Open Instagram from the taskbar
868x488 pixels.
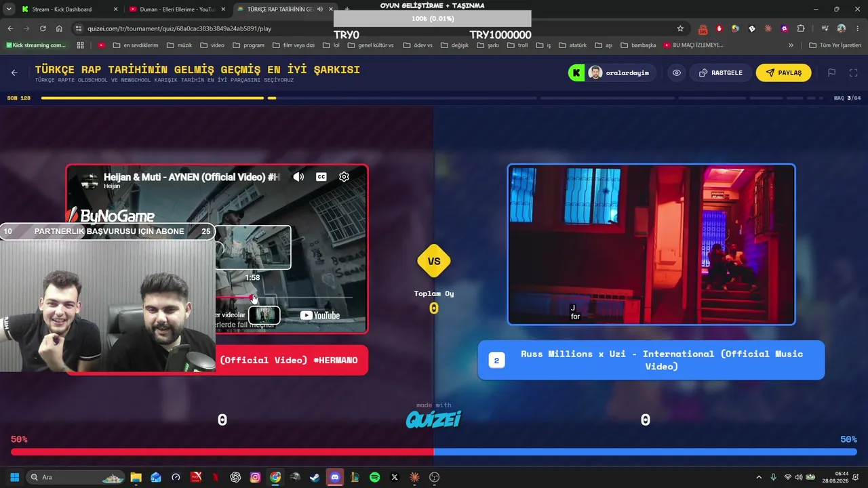[x=255, y=477]
